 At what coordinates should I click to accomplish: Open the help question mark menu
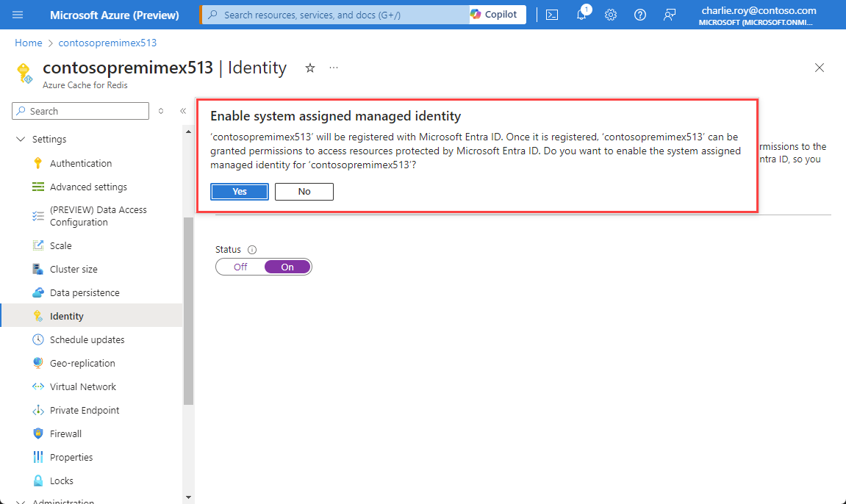(x=640, y=15)
